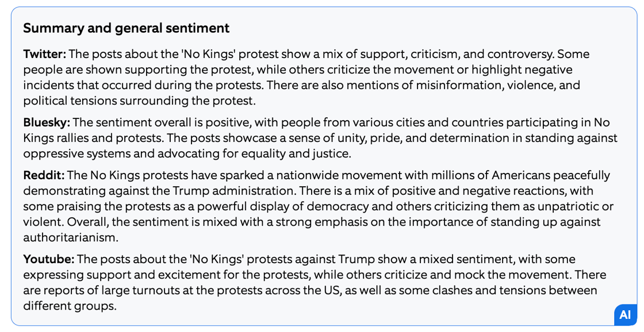Select the bold 'Reddit:' label
This screenshot has width=644, height=332.
(44, 175)
